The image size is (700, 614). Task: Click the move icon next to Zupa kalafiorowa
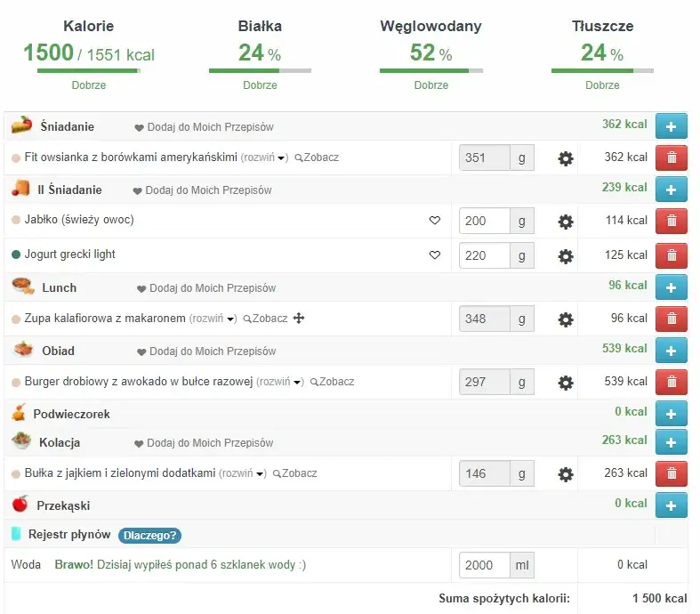click(299, 319)
